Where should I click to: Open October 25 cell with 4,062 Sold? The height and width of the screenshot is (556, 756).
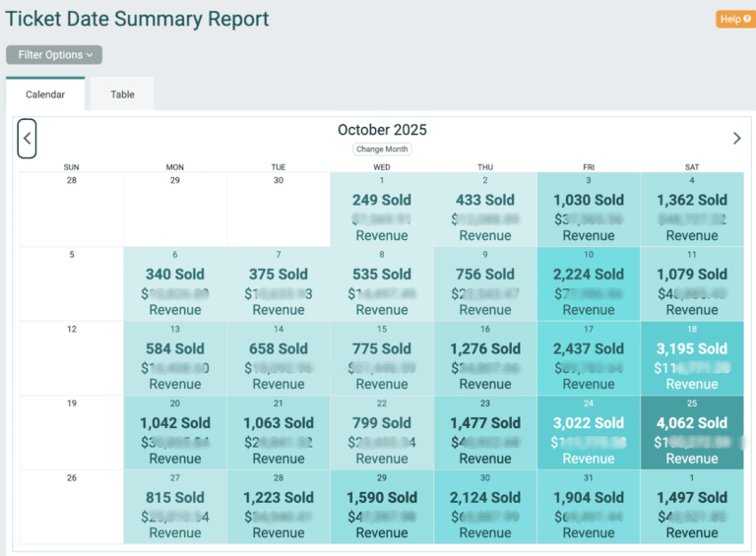click(x=691, y=432)
